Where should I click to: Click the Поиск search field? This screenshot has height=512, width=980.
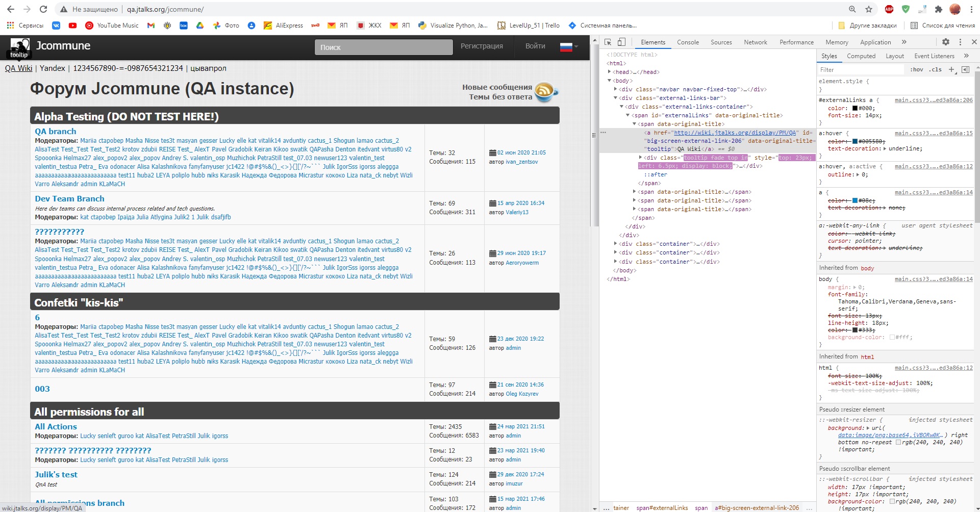384,47
